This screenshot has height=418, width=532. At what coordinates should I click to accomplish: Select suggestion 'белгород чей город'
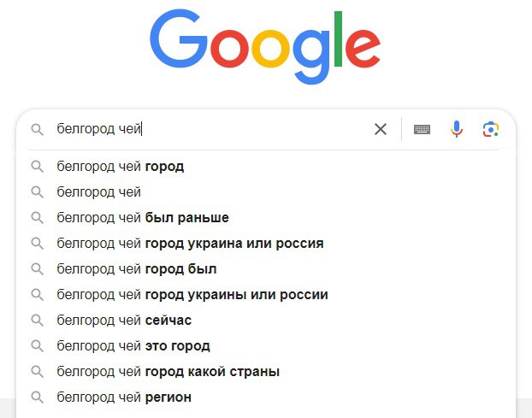tap(121, 167)
